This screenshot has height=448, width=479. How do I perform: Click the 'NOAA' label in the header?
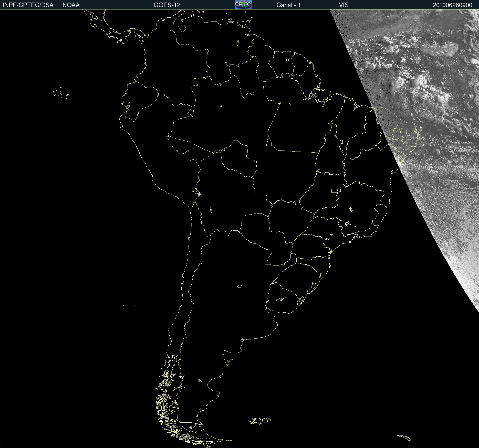[71, 5]
